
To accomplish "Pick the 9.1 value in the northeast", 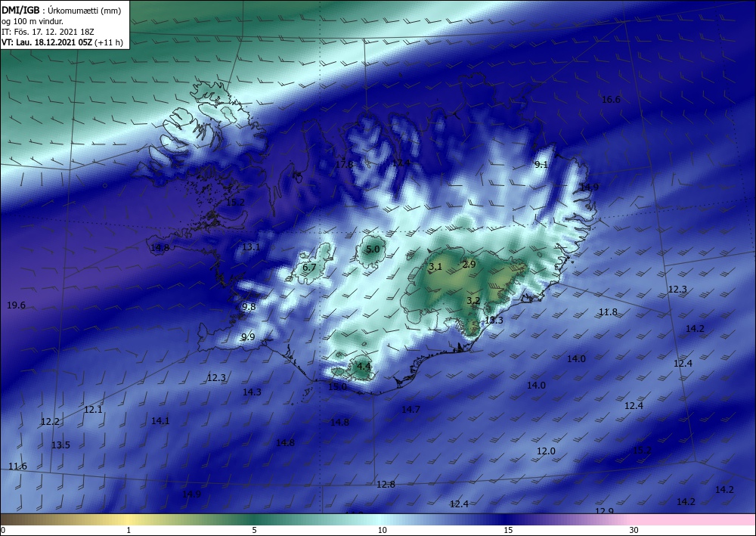I will tap(541, 164).
